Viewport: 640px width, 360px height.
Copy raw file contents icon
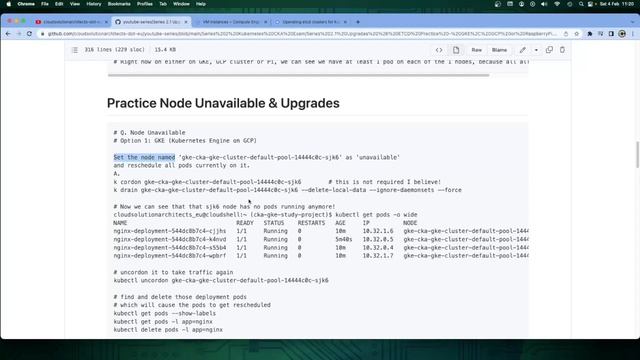pos(549,50)
